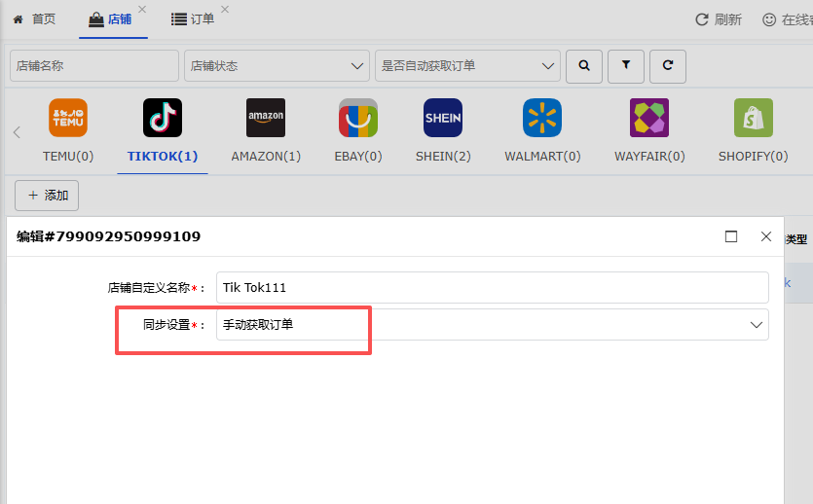Pick the Walmart store icon
Image resolution: width=813 pixels, height=504 pixels.
tap(542, 118)
